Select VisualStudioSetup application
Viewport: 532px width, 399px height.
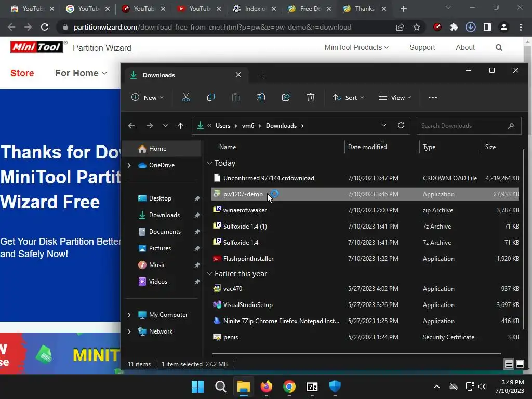365,304
